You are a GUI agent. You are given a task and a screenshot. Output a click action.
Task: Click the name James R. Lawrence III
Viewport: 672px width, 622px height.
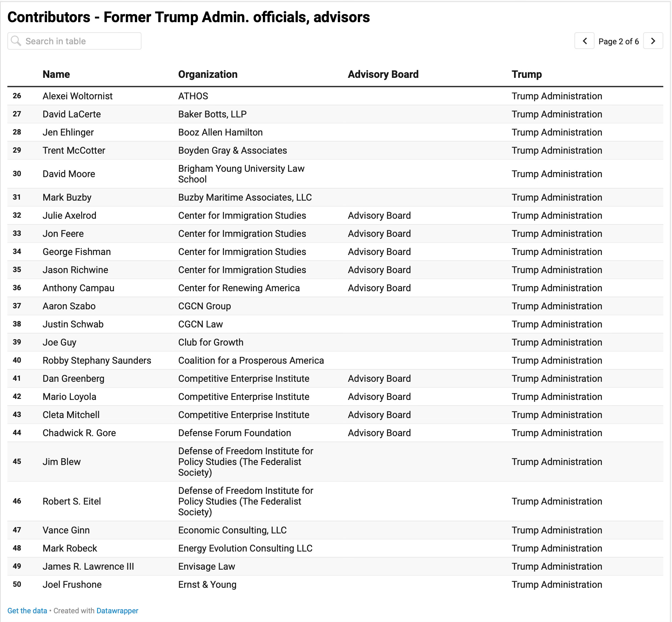point(89,566)
